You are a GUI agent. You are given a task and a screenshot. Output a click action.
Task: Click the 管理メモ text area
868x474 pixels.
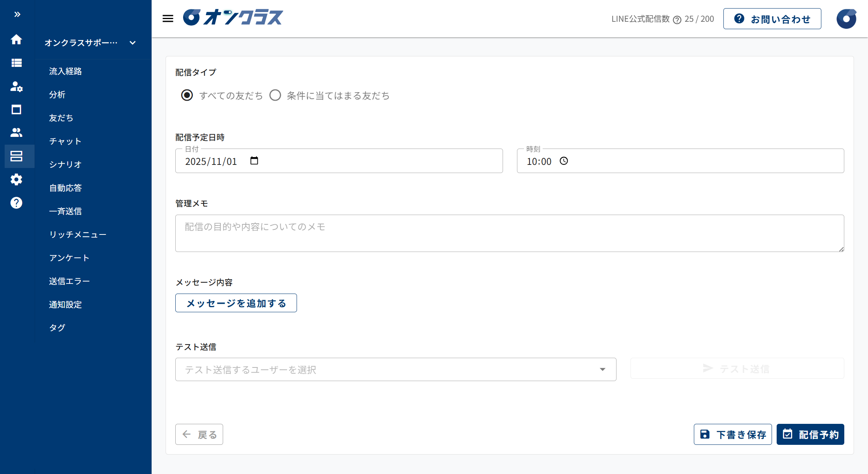coord(509,233)
